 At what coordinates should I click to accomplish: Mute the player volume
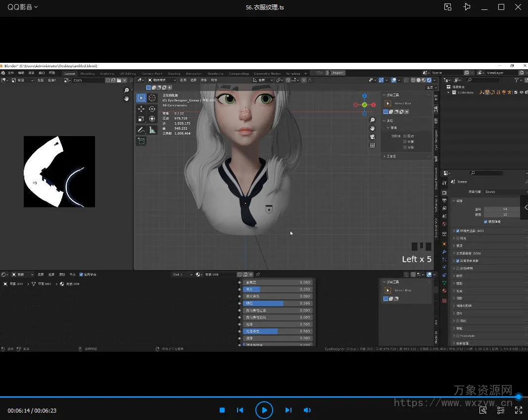[307, 410]
